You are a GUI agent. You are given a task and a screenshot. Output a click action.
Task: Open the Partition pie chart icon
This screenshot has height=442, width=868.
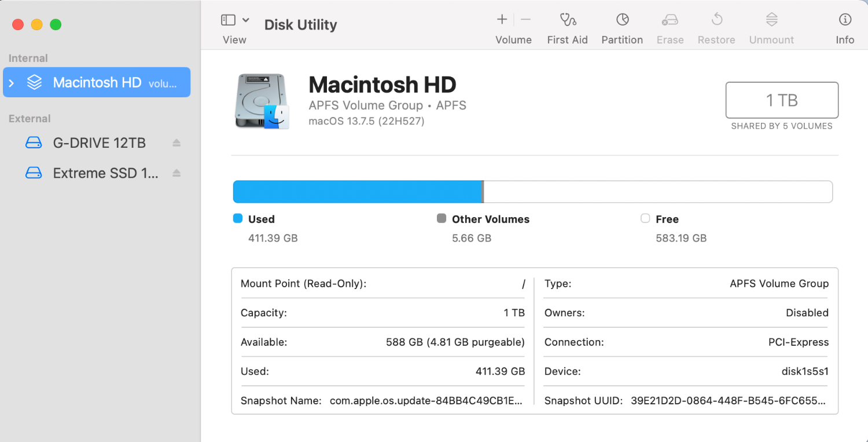tap(622, 20)
